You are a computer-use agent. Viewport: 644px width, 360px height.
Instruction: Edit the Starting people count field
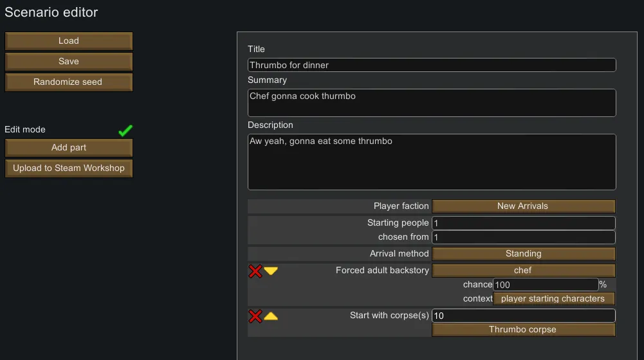coord(523,223)
